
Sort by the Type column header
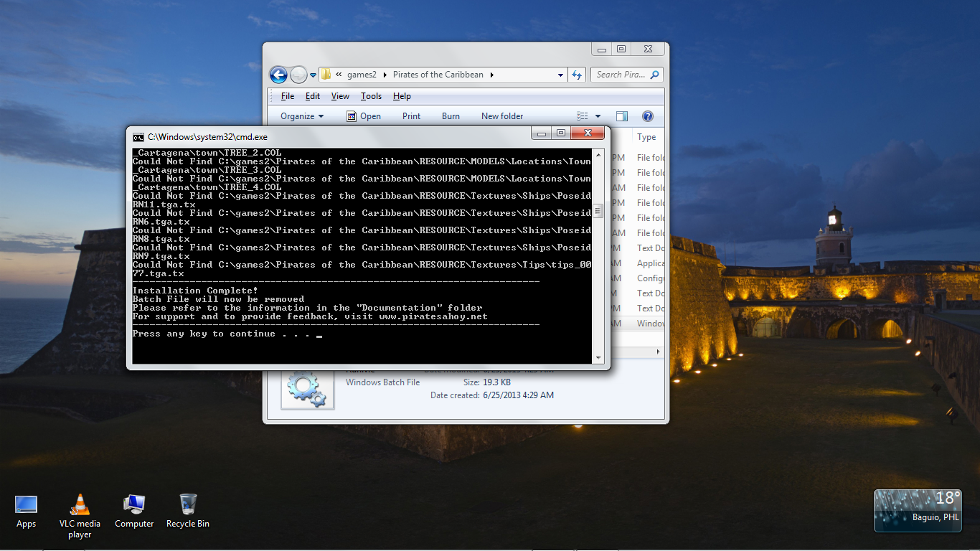[x=648, y=137]
